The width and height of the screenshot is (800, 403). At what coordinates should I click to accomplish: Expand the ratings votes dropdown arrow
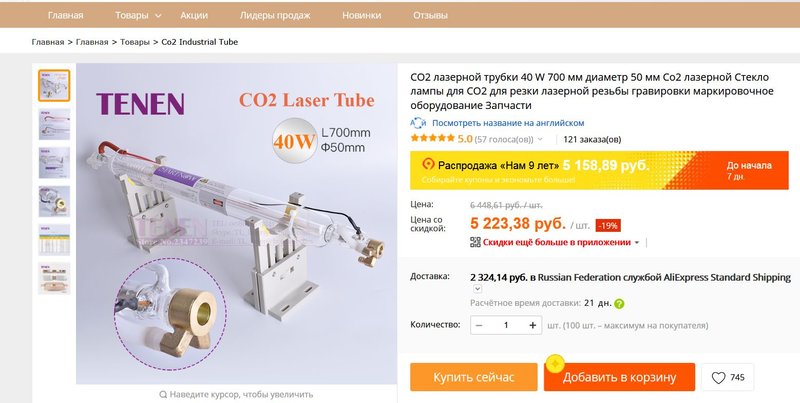pyautogui.click(x=541, y=140)
